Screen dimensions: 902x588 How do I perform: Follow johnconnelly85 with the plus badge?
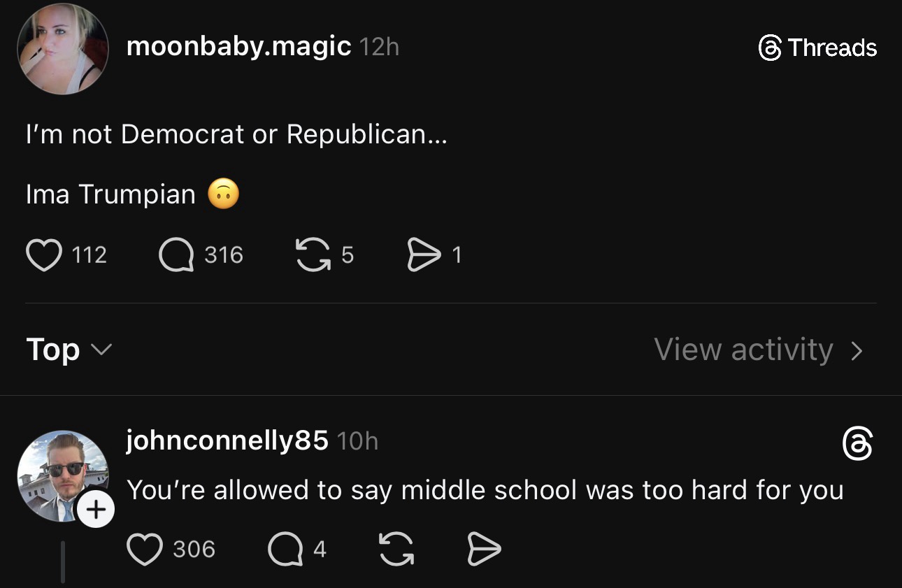pos(96,510)
